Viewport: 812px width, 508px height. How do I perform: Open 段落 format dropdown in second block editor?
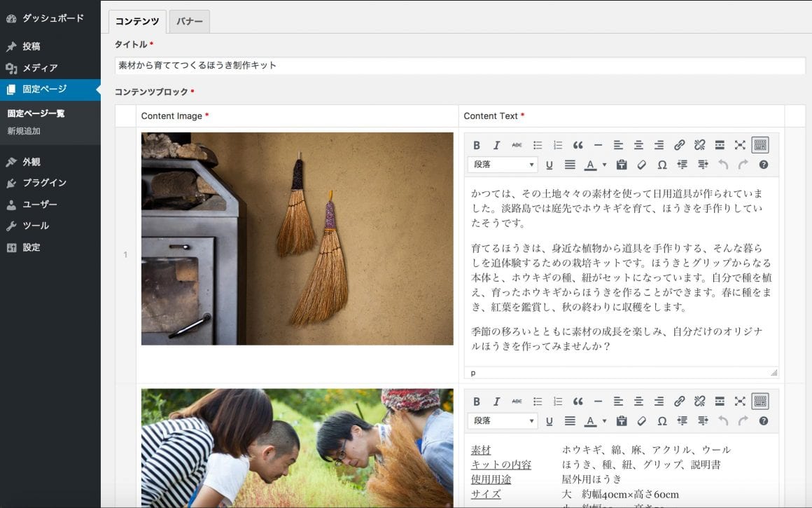(503, 421)
